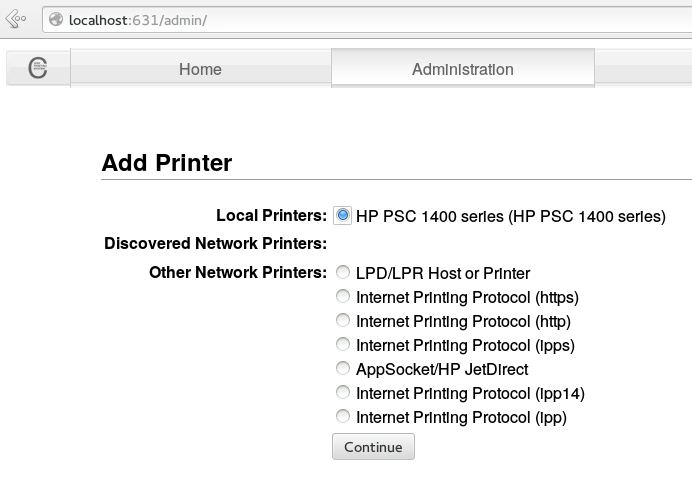Click the 'AppSocket/HP JetDirect' label text
Image resolution: width=692 pixels, height=501 pixels.
pyautogui.click(x=442, y=369)
